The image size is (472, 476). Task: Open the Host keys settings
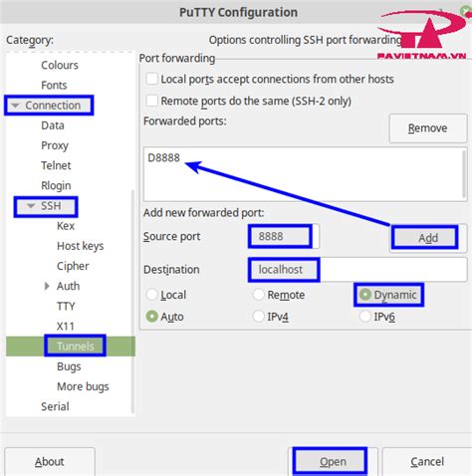pos(81,246)
